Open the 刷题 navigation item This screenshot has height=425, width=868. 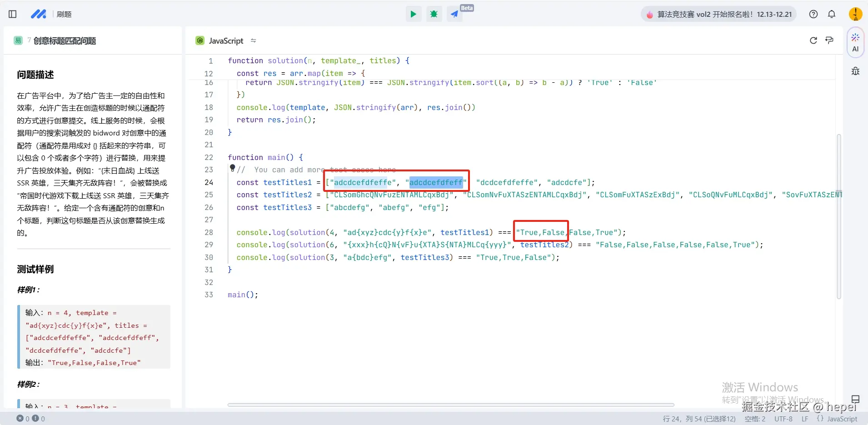tap(64, 14)
